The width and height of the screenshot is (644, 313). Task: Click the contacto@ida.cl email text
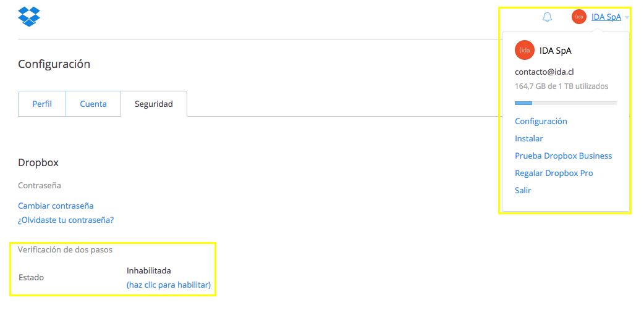[544, 72]
